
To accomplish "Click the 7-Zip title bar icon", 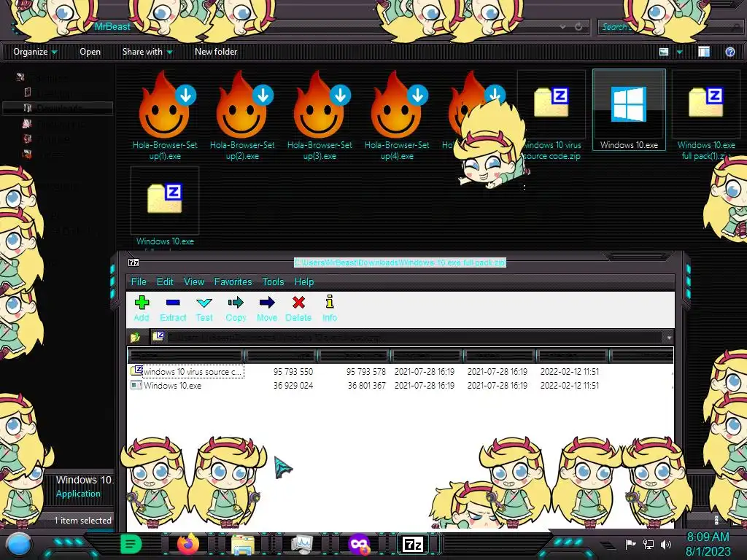I will (x=134, y=262).
